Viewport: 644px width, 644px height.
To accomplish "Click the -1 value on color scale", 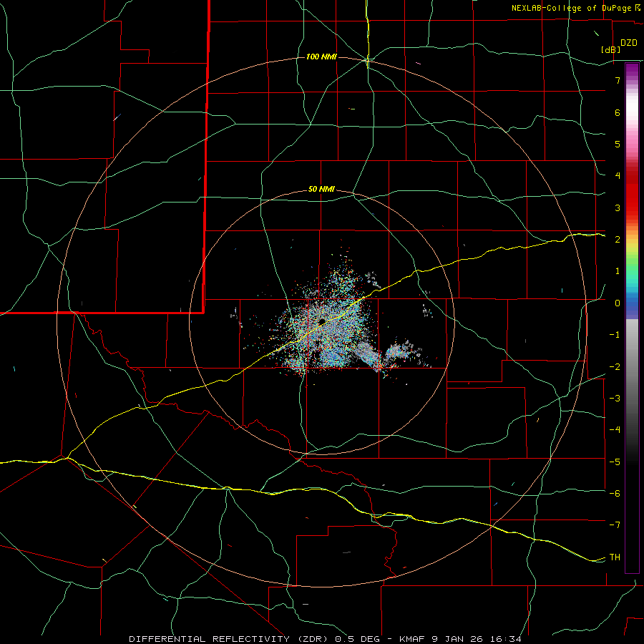I will (615, 335).
